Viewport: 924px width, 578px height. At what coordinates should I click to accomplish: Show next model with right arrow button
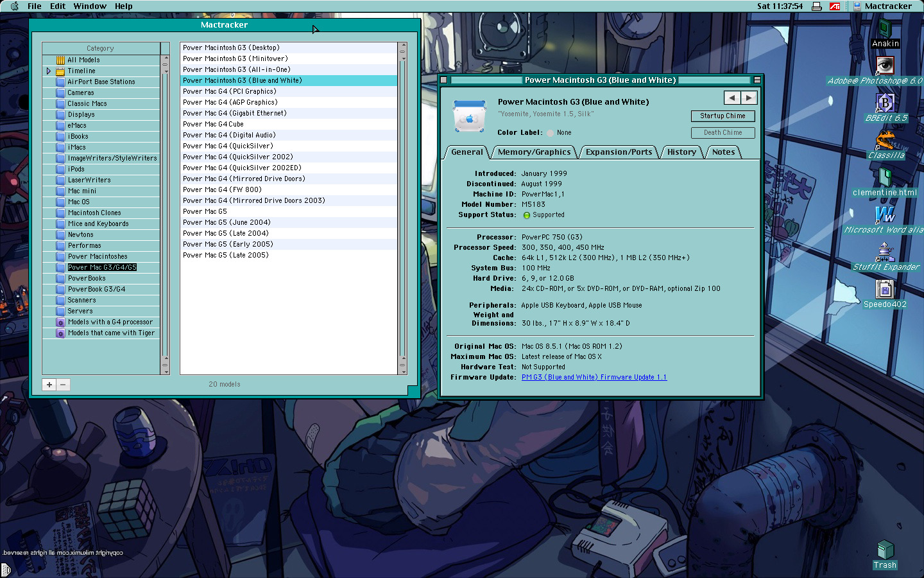click(x=749, y=98)
